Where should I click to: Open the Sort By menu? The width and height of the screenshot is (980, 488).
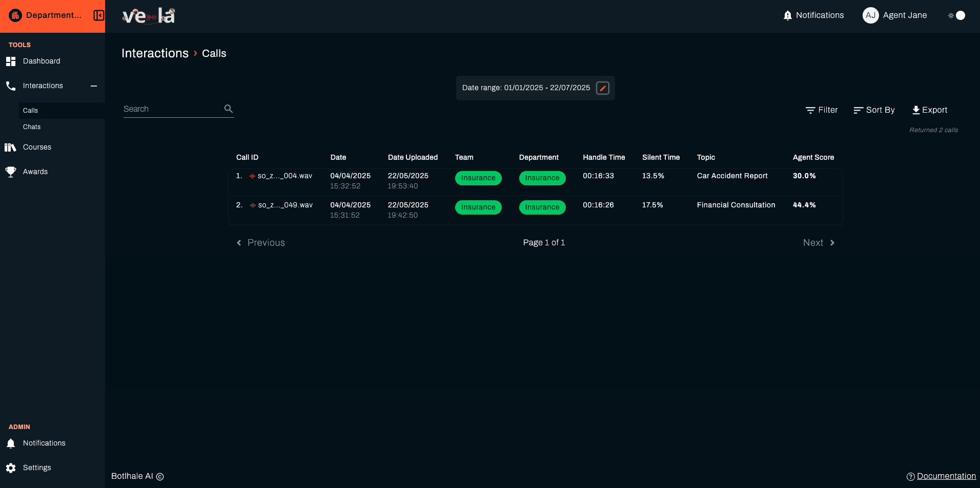[x=874, y=110]
